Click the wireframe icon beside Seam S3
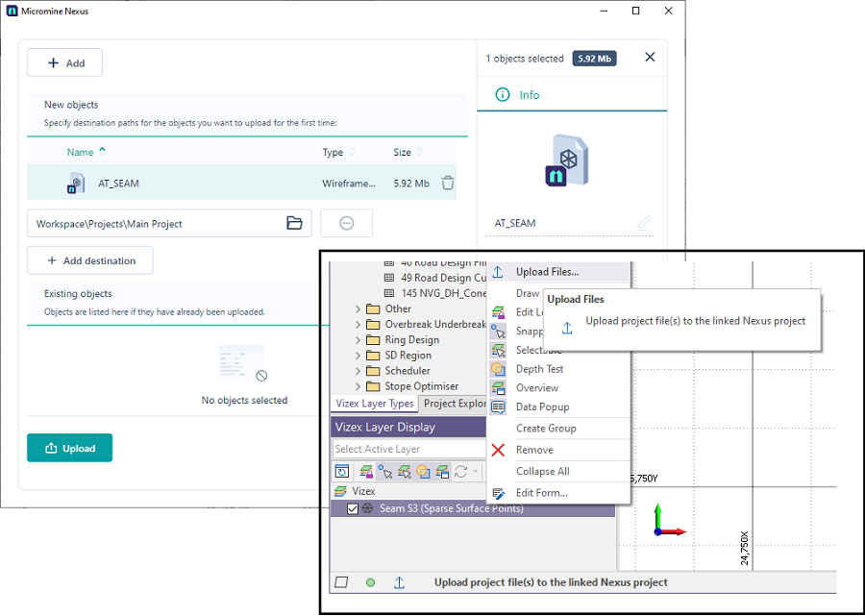Viewport: 865px width, 616px height. pos(367,508)
